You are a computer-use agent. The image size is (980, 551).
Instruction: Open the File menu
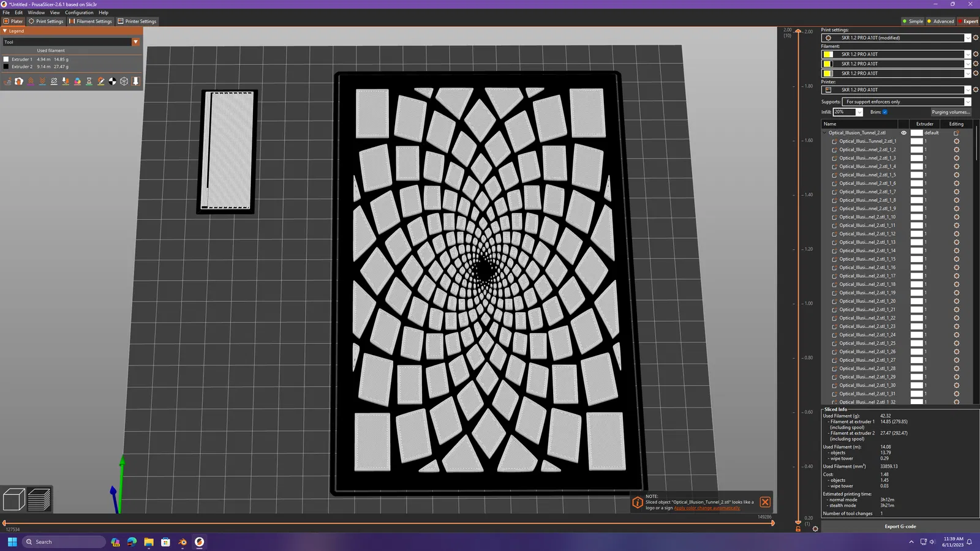tap(6, 12)
